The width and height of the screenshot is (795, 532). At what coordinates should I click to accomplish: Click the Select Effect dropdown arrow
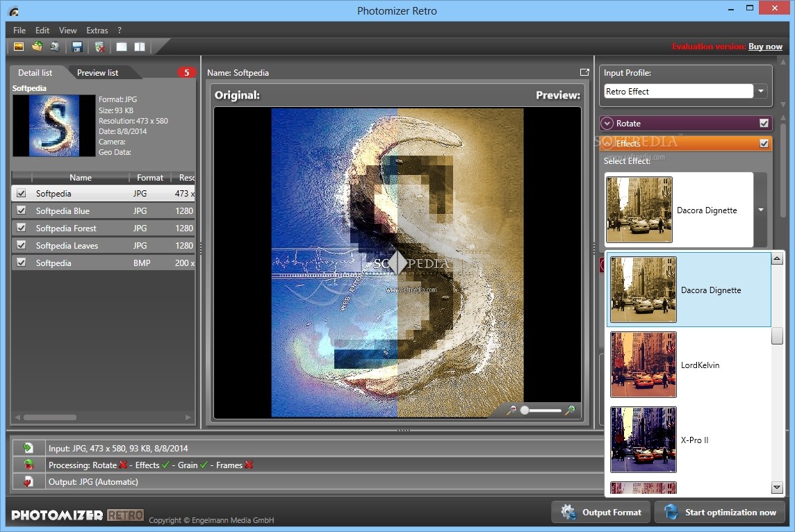coord(760,210)
